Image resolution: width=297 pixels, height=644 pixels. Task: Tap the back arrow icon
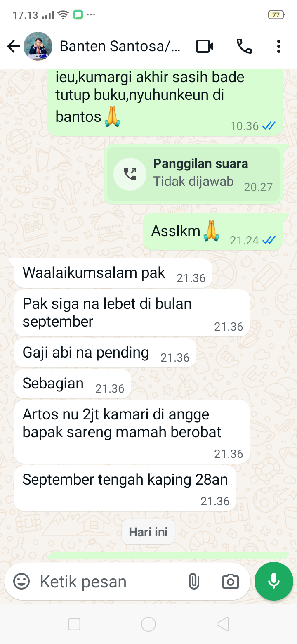(x=14, y=47)
